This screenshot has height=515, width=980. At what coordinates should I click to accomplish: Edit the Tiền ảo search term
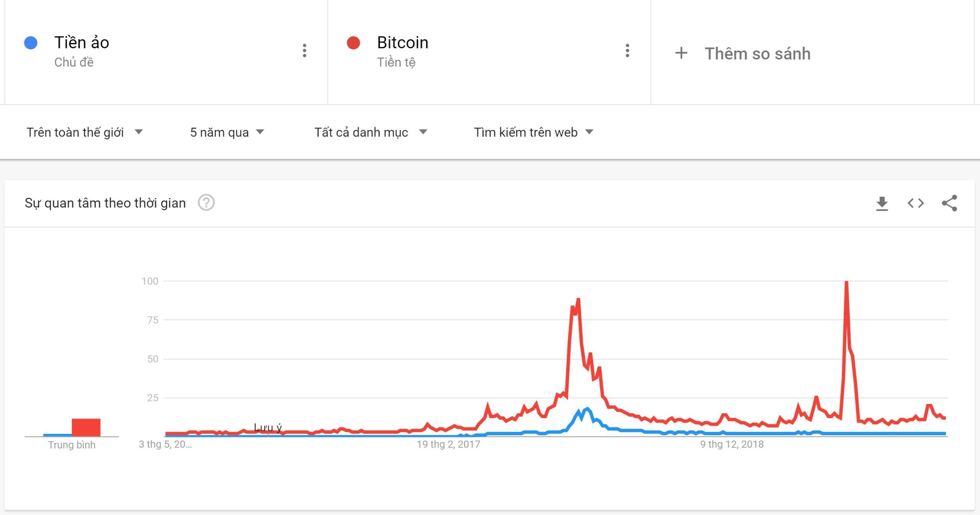(x=82, y=42)
